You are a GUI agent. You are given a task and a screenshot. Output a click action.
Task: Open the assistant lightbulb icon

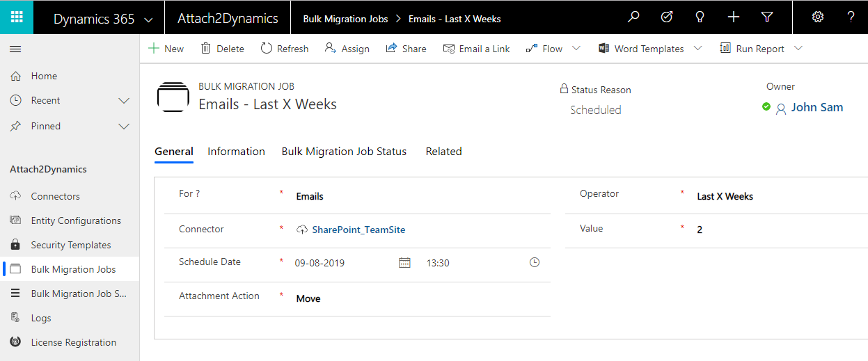tap(700, 17)
